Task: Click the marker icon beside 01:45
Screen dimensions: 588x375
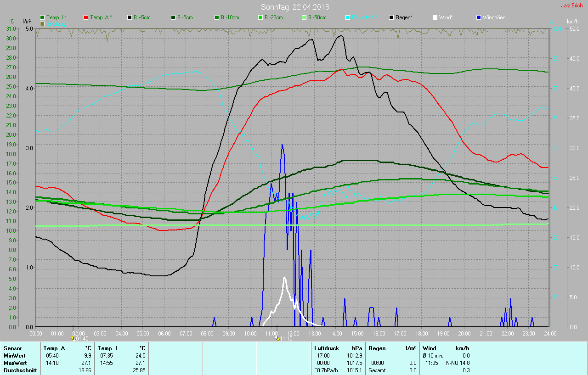Action: [x=73, y=338]
